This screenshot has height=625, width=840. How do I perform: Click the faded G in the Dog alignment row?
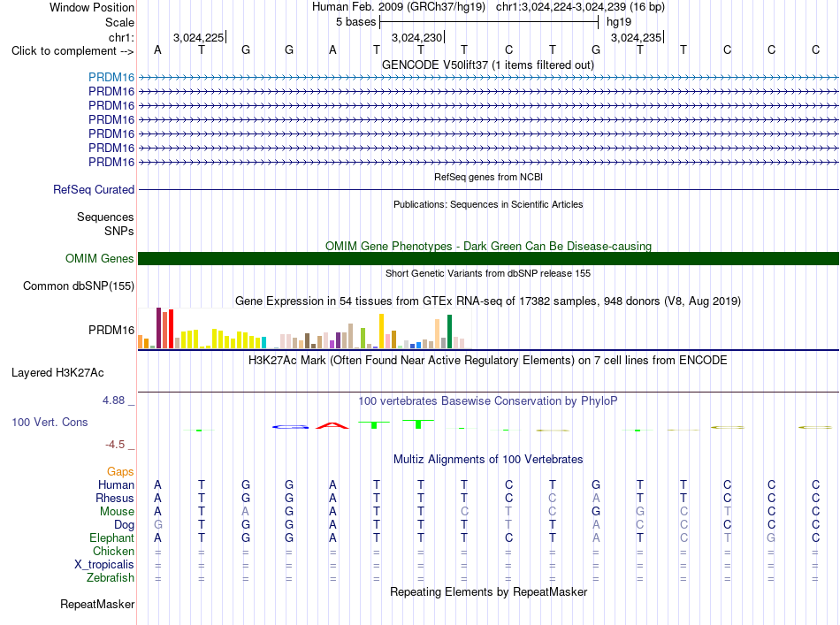(x=158, y=525)
